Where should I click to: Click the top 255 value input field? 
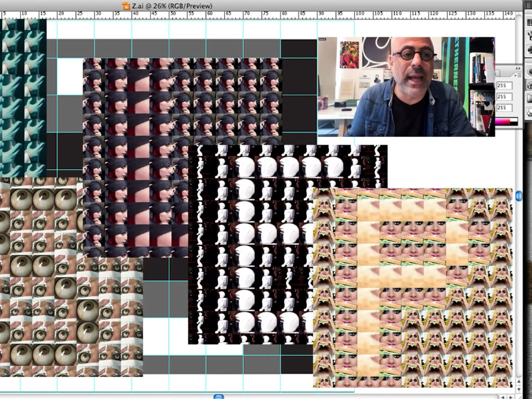(x=504, y=85)
